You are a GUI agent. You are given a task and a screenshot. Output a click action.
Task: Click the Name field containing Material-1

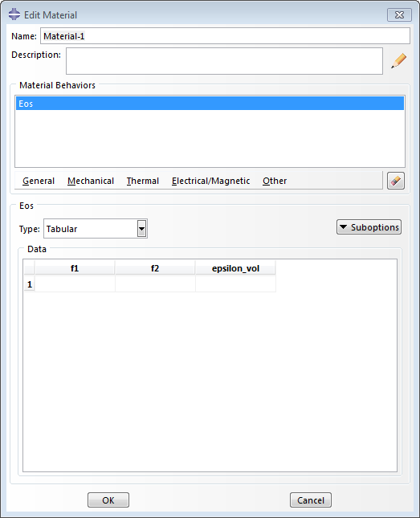pyautogui.click(x=225, y=36)
